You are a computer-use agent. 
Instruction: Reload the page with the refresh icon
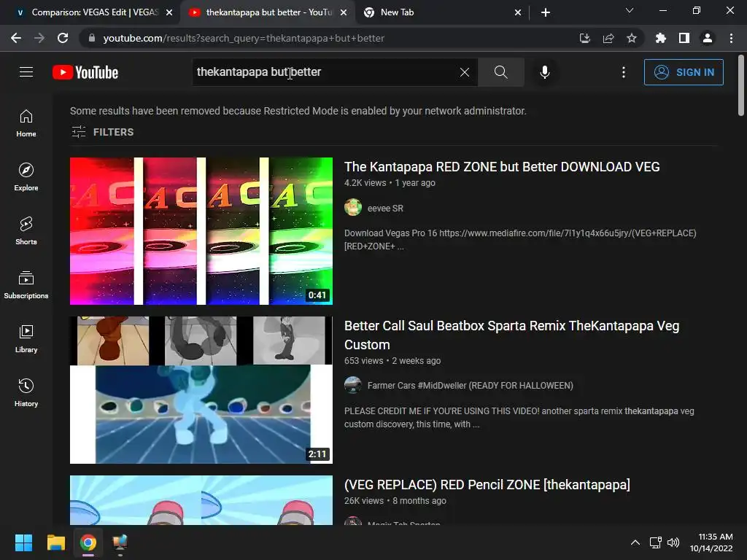coord(63,38)
